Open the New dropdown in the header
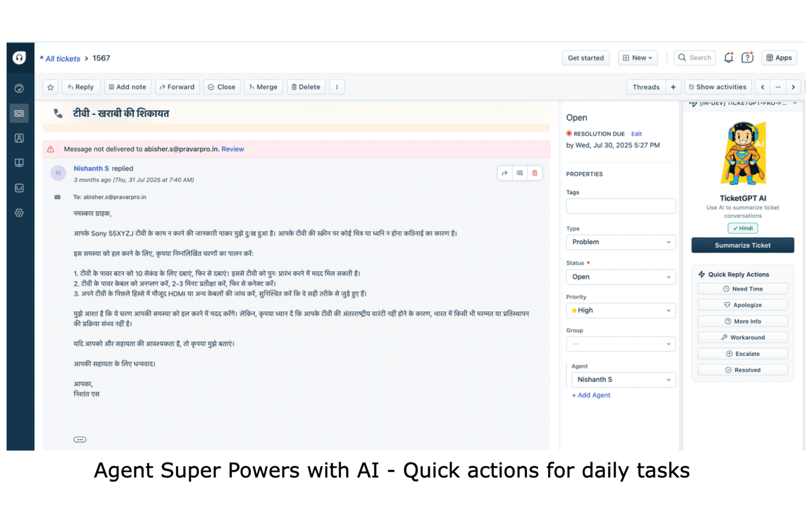Screen dimensions: 812x508 [638, 58]
